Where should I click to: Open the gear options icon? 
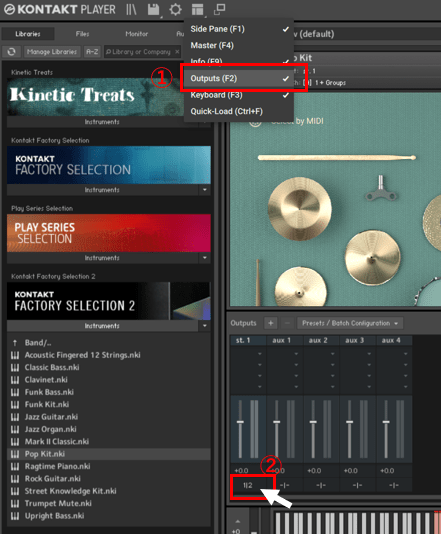click(x=175, y=10)
